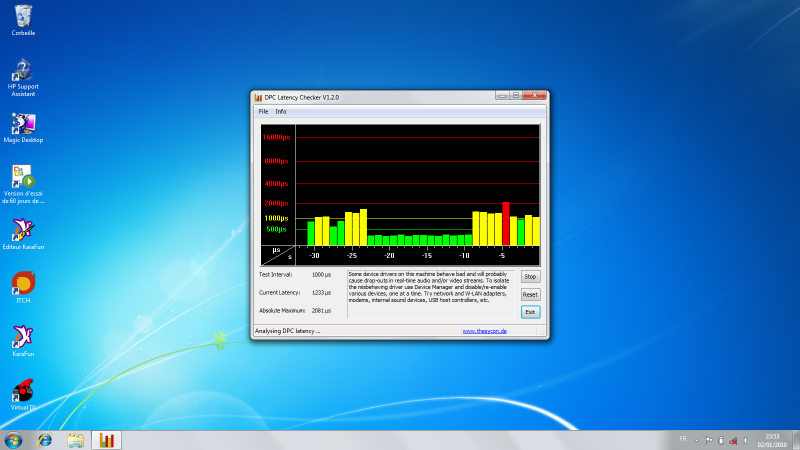800x450 pixels.
Task: Open the Version d'essai 60 jours shortcut
Action: click(x=23, y=177)
